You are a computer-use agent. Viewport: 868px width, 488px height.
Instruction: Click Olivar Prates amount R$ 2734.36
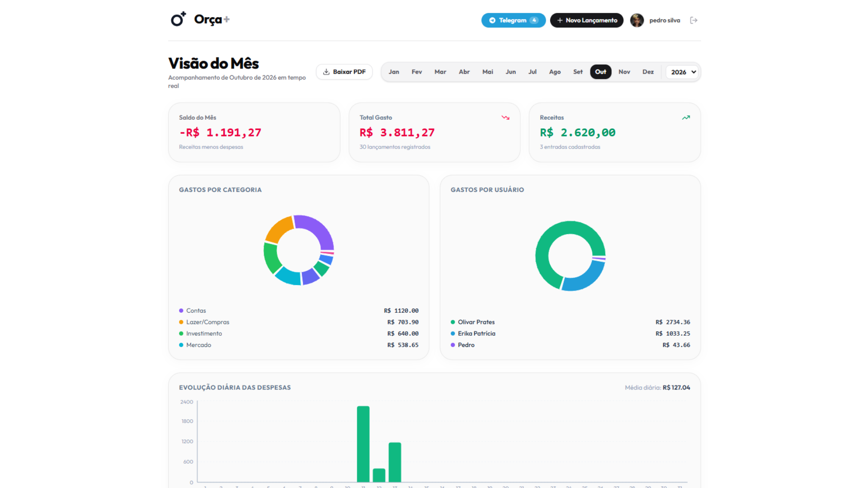[673, 322]
